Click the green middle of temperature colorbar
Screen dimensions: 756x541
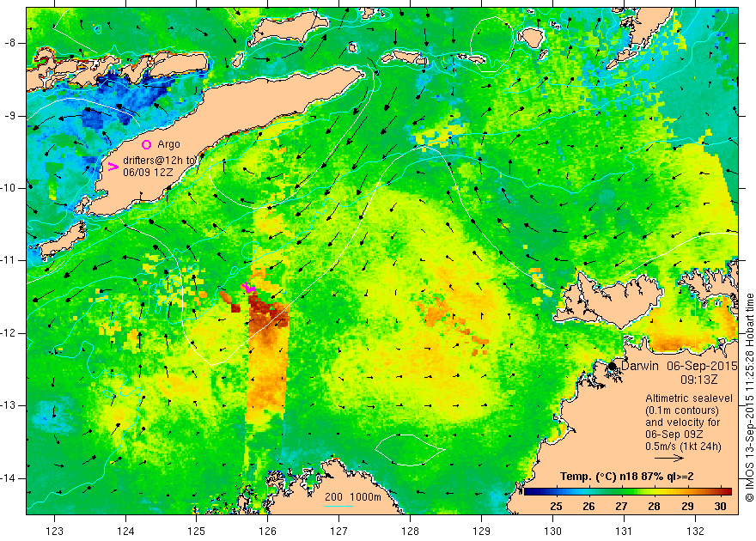click(x=628, y=492)
